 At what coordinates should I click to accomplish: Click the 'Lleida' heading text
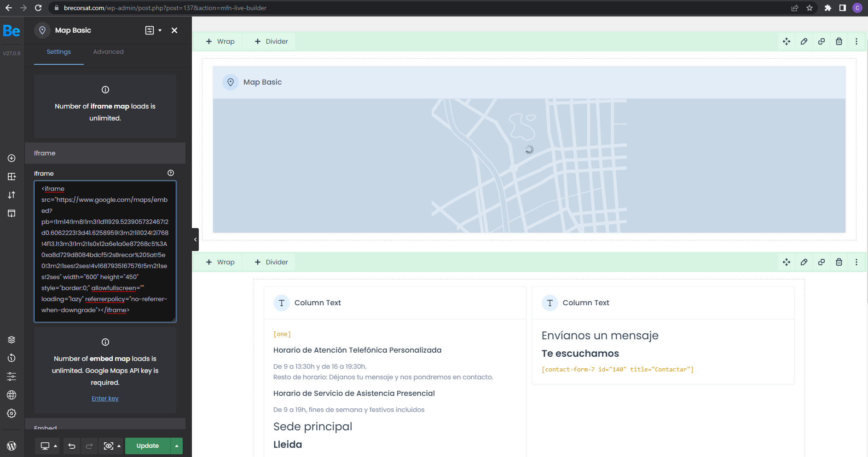click(x=288, y=445)
